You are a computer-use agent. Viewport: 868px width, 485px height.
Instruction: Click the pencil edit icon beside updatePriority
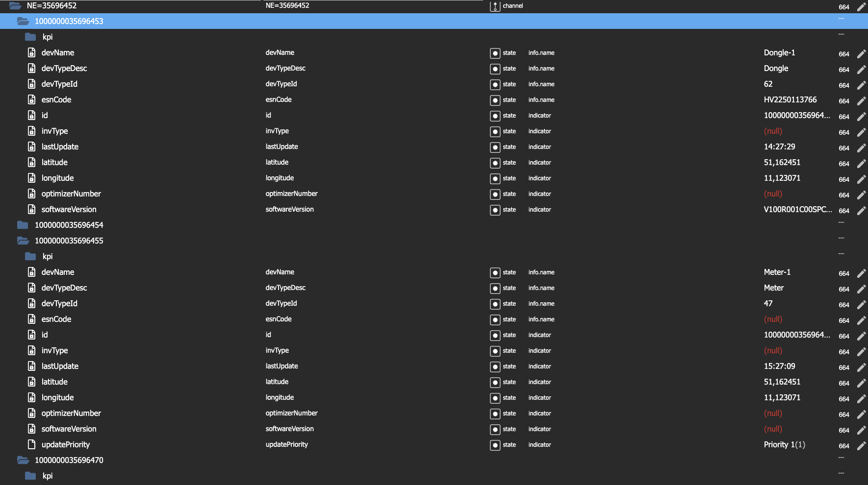(x=862, y=446)
